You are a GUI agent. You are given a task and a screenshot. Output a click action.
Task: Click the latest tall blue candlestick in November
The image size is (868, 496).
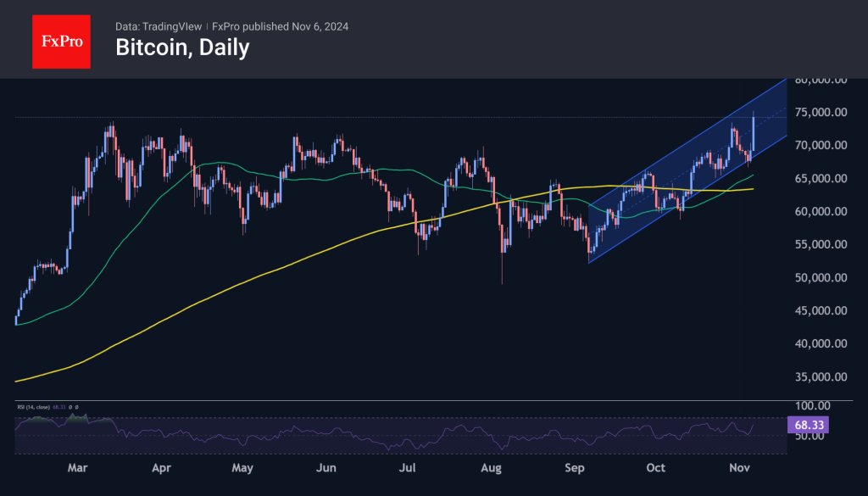pyautogui.click(x=754, y=131)
